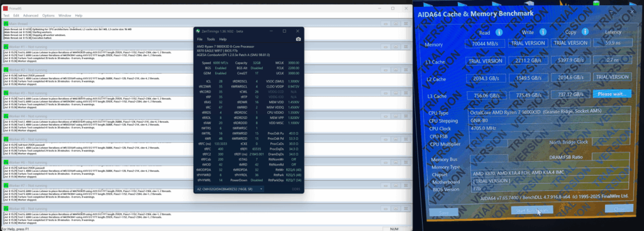Image resolution: width=644 pixels, height=231 pixels.
Task: Click the tREFI value 65535 in ZenTimings
Action: tap(257, 150)
